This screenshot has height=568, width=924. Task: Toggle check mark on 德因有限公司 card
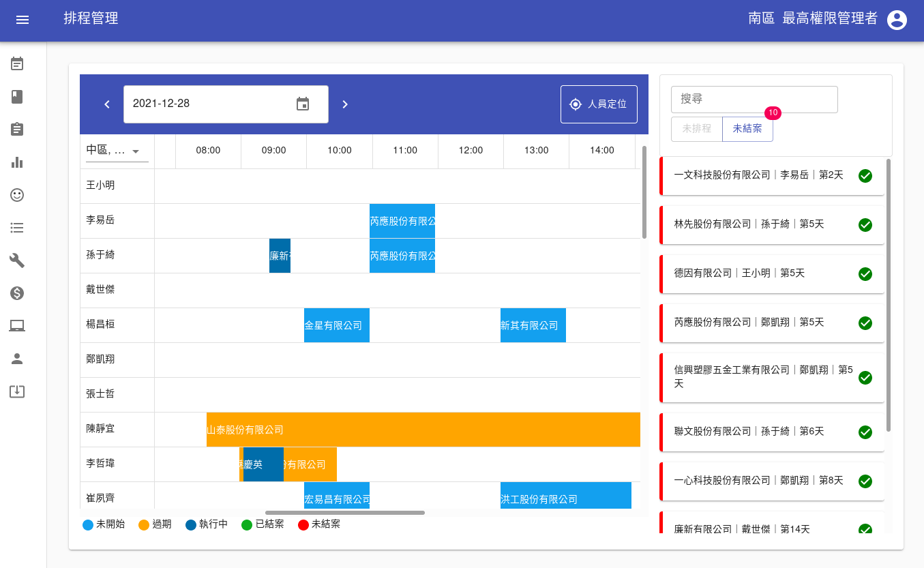(x=865, y=274)
